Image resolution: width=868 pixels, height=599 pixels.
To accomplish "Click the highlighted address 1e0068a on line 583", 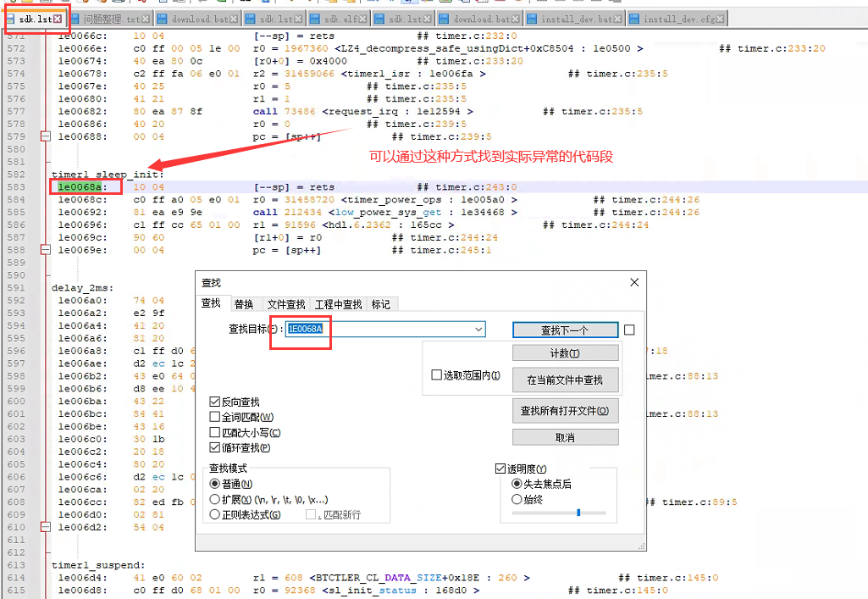I will click(x=80, y=187).
